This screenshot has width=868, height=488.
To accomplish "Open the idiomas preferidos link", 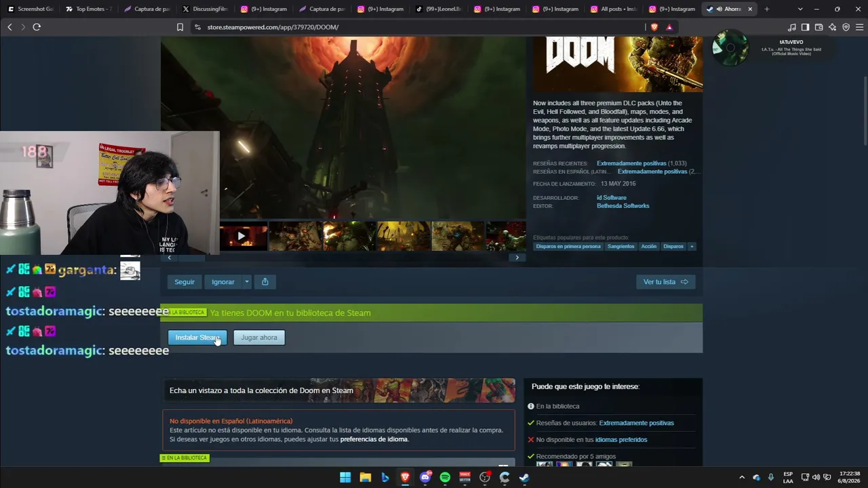I will click(x=621, y=440).
